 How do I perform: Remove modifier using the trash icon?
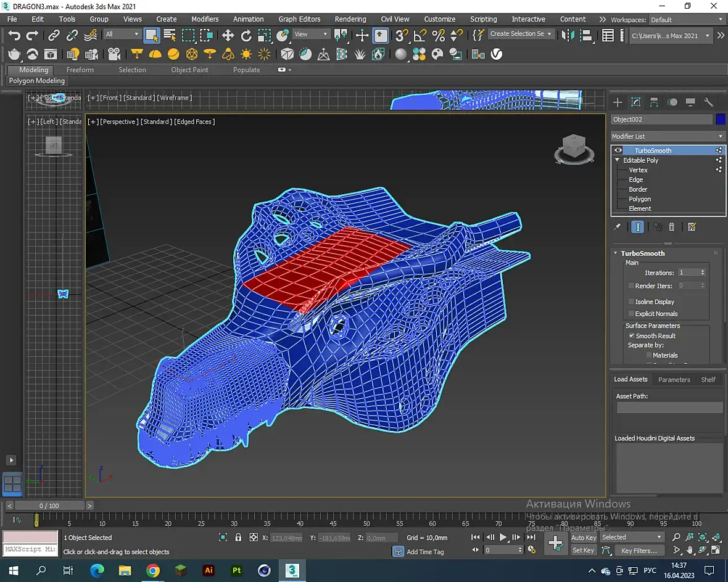click(x=672, y=227)
